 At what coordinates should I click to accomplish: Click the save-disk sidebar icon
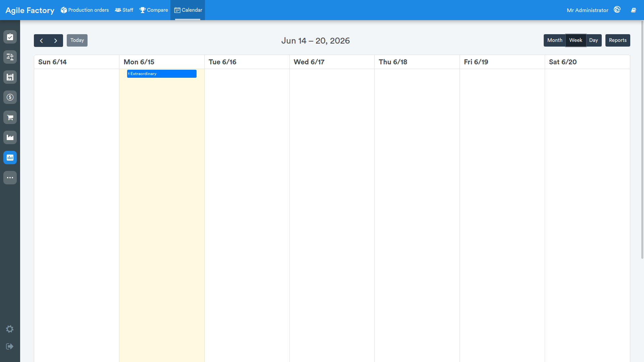click(10, 77)
